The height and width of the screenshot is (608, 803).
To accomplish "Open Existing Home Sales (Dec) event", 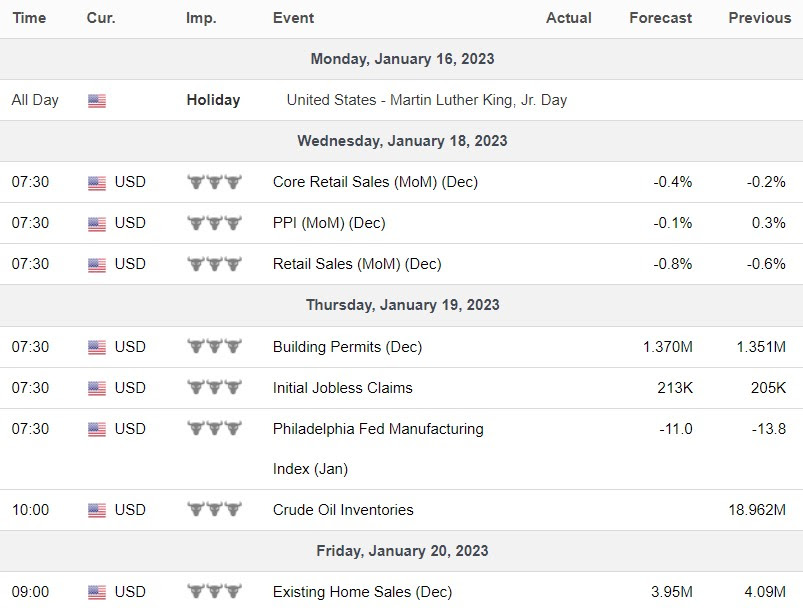I will 363,592.
